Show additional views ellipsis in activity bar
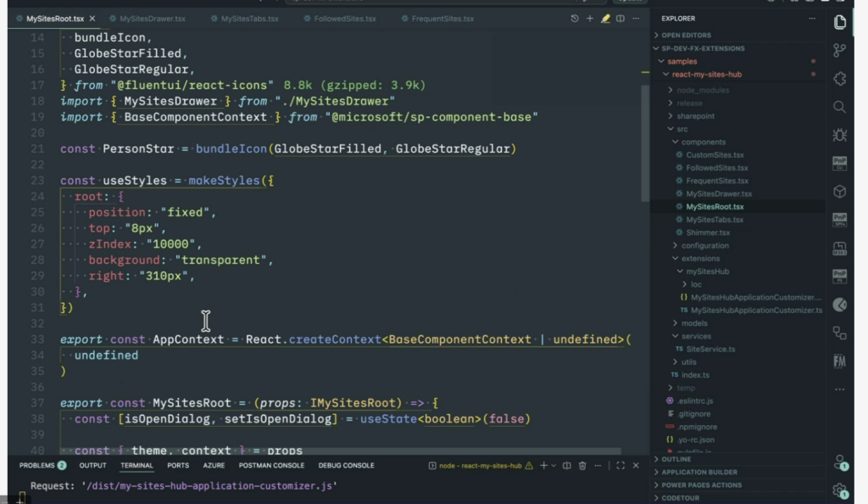This screenshot has width=868, height=504. pyautogui.click(x=840, y=389)
